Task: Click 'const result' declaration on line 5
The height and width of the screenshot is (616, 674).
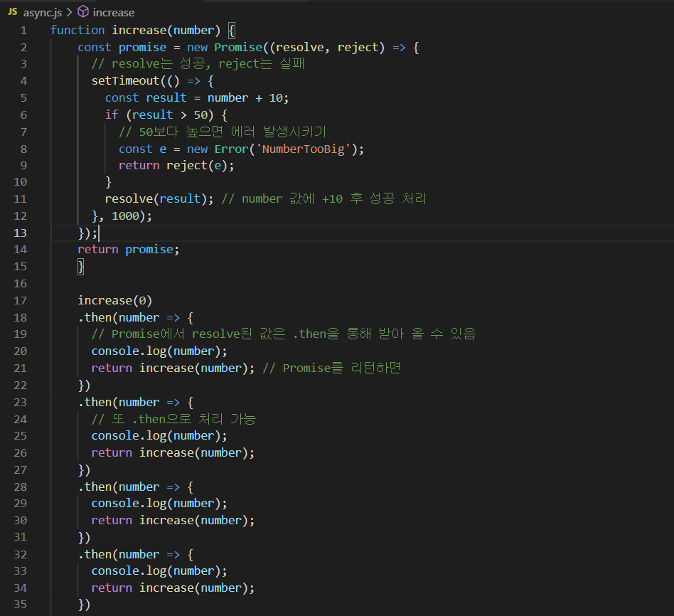Action: point(146,98)
